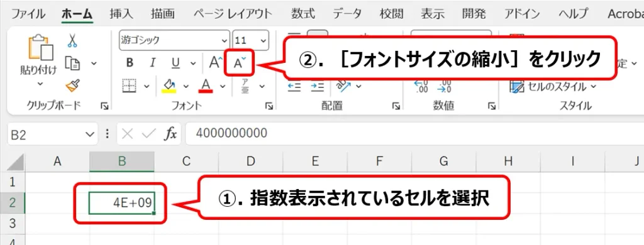Click the Increase Font Size icon
Screen dimensions: 644x245
click(x=215, y=63)
